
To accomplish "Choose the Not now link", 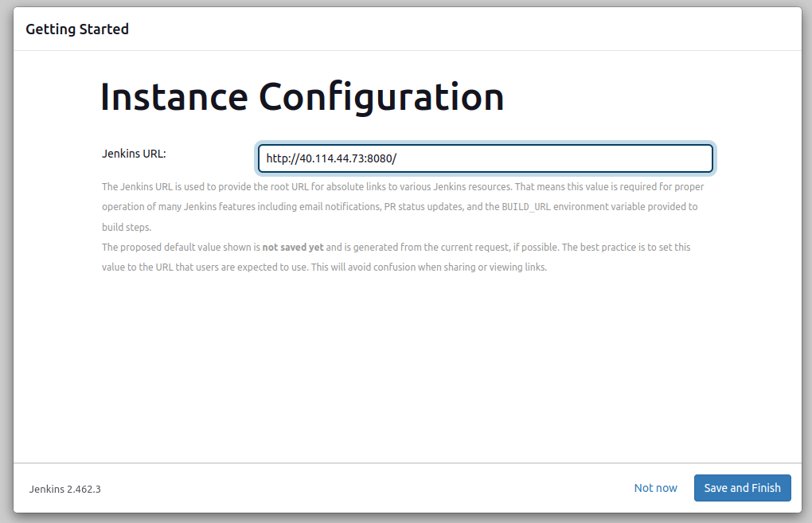I will pos(655,488).
